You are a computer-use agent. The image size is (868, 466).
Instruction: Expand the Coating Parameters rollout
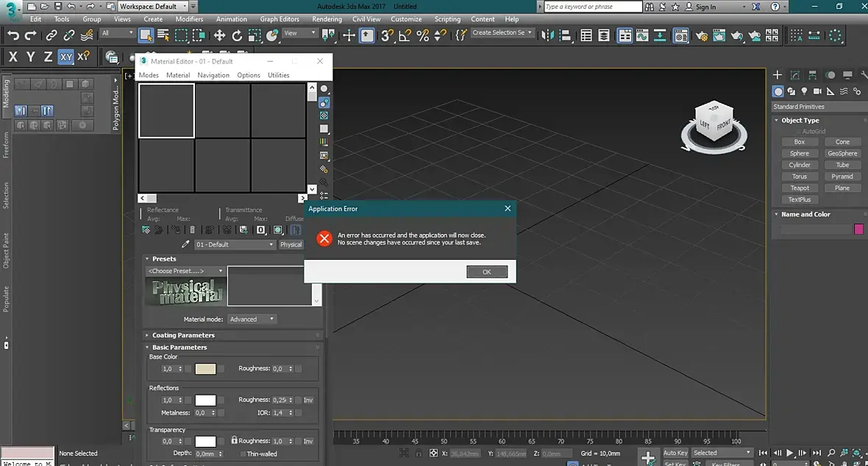[183, 335]
